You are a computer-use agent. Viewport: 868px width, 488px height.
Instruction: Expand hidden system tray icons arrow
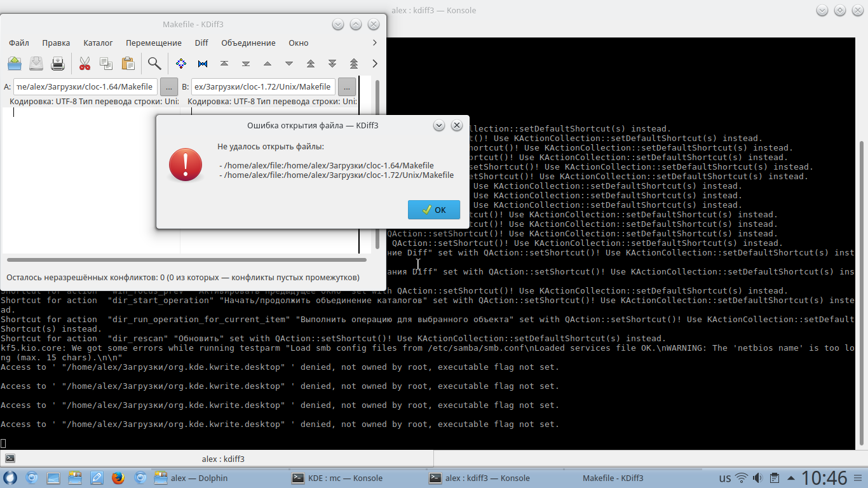coord(791,478)
